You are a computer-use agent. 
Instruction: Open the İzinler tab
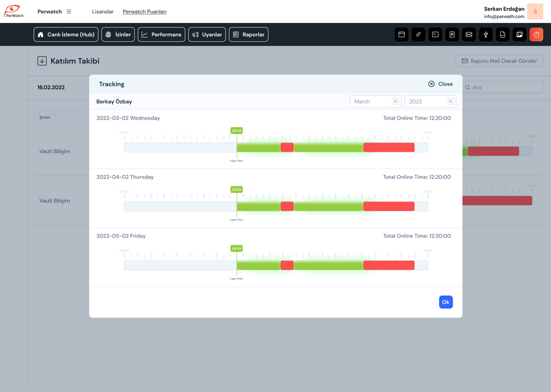pyautogui.click(x=118, y=34)
